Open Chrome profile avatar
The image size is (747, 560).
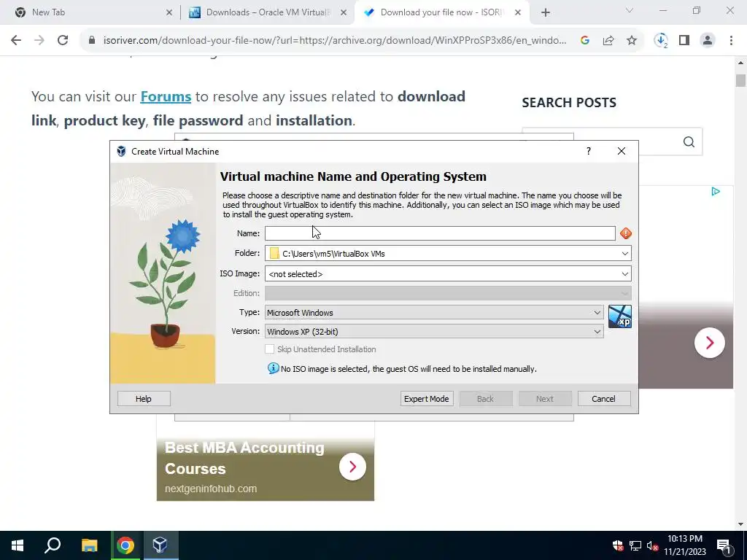click(708, 41)
